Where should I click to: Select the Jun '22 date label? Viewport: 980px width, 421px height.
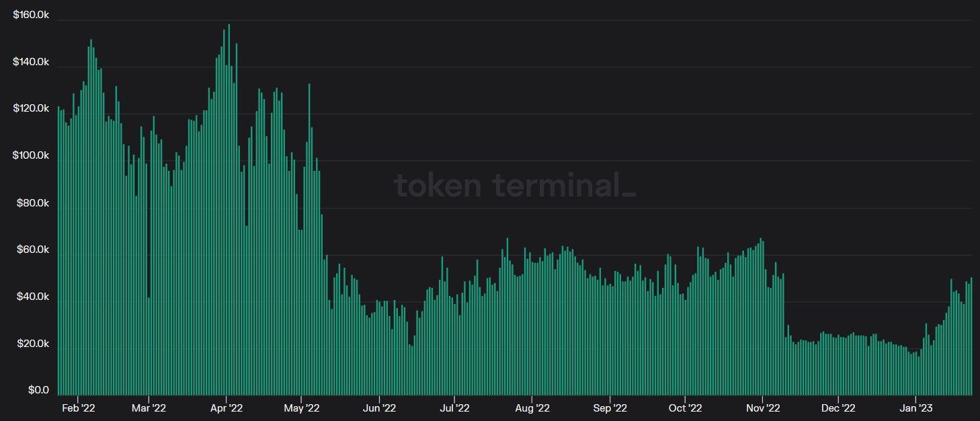click(380, 408)
